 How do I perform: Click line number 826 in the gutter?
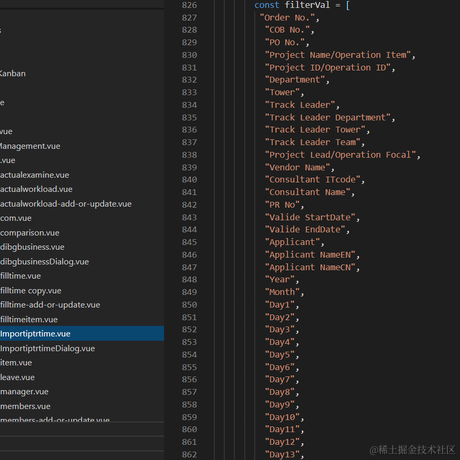pyautogui.click(x=189, y=5)
